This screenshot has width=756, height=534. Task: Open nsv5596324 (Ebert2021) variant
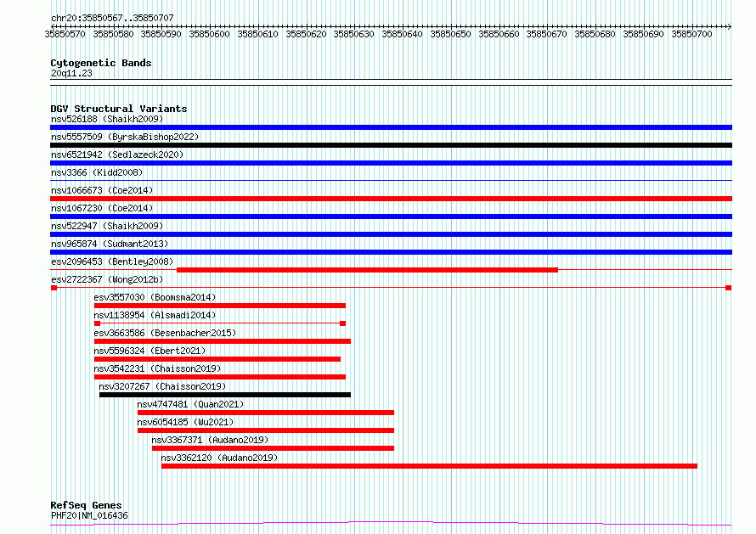[x=150, y=351]
